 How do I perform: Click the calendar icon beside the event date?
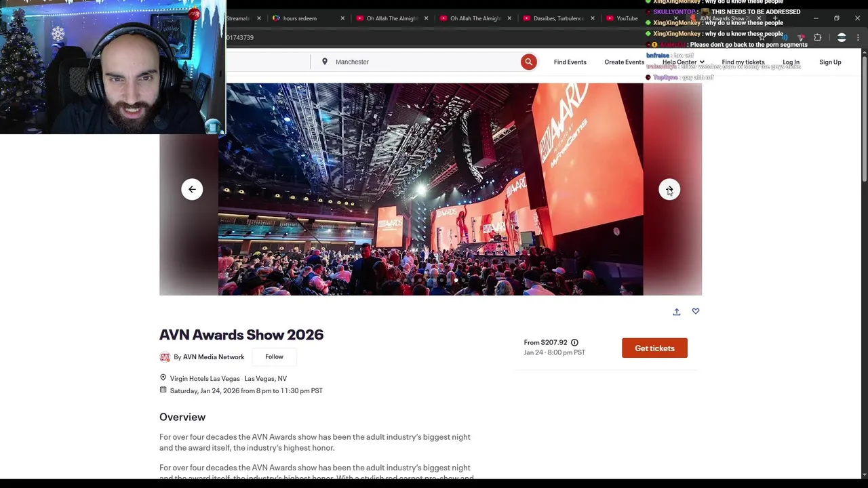tap(163, 390)
